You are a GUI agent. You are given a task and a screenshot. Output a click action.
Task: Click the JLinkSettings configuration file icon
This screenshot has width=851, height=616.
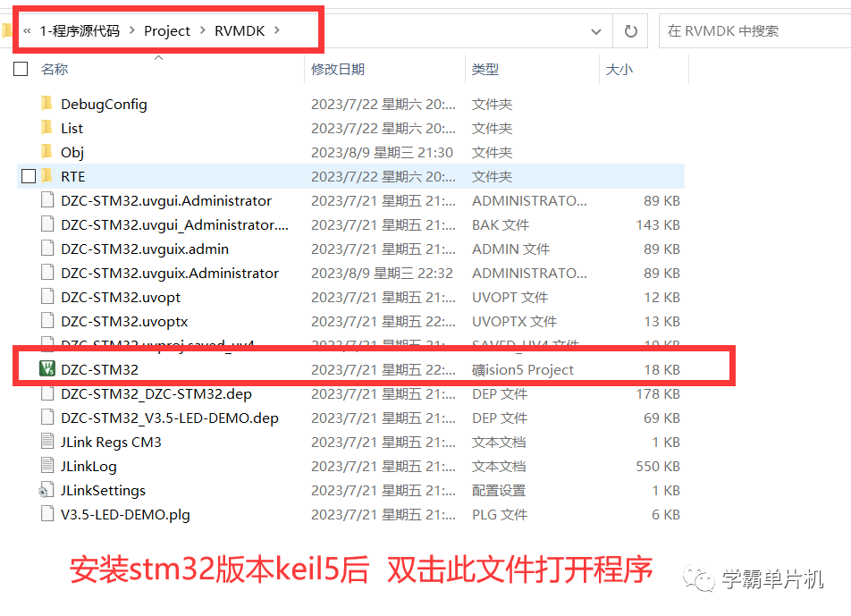click(46, 490)
